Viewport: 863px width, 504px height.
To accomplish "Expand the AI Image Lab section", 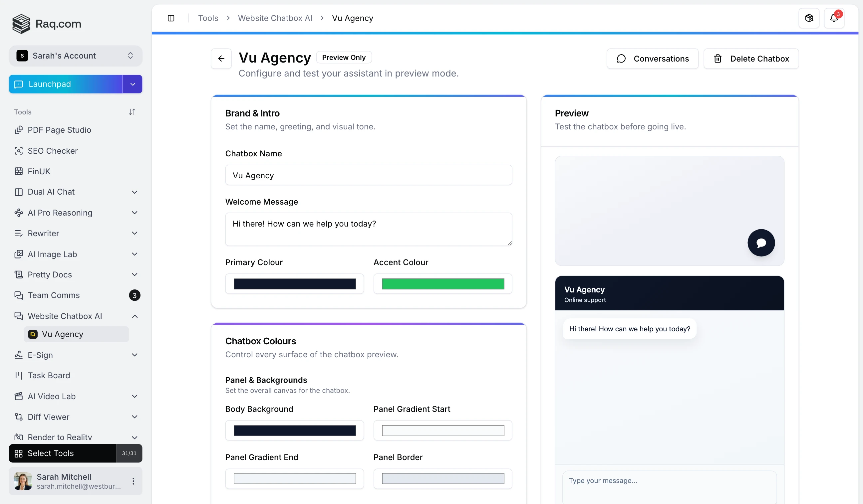I will click(x=134, y=254).
